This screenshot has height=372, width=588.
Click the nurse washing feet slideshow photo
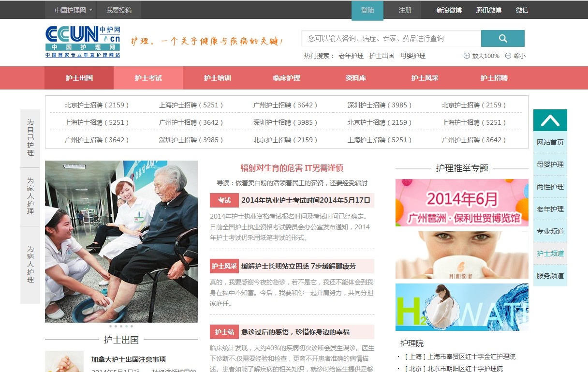tap(121, 241)
